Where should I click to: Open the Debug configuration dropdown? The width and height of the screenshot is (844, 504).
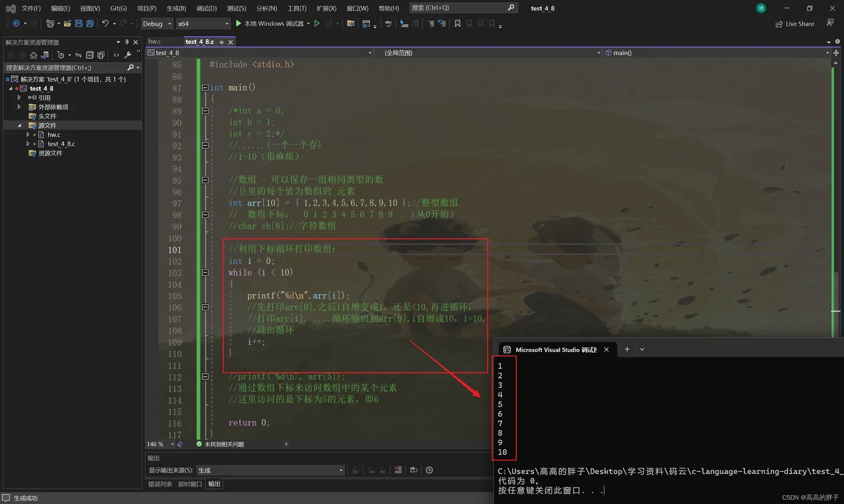point(157,24)
